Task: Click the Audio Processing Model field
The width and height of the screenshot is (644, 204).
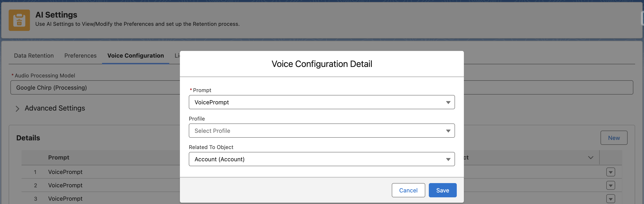Action: (95, 88)
